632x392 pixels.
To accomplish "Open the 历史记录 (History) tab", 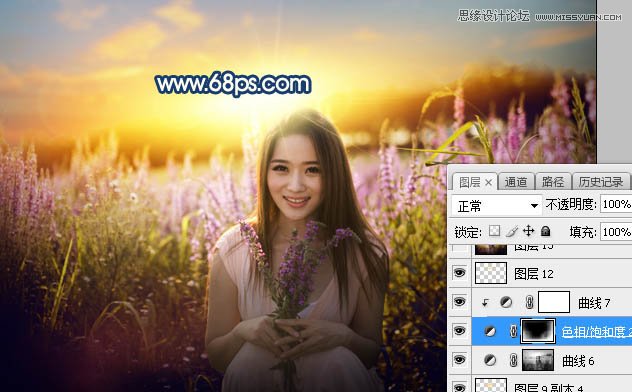I will click(601, 182).
